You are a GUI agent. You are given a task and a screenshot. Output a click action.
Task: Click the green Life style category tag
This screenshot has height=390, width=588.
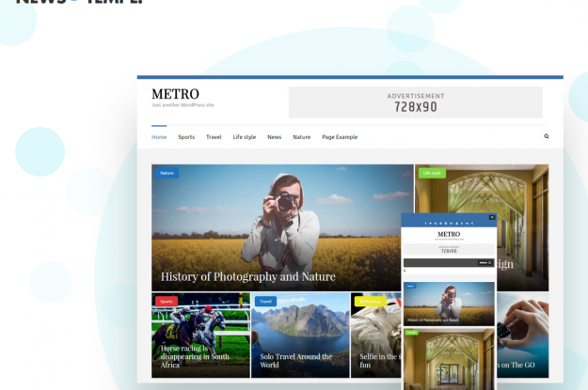pyautogui.click(x=432, y=173)
